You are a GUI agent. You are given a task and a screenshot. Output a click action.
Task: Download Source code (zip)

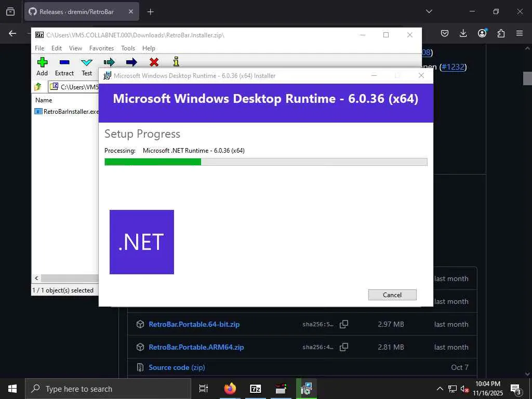click(177, 367)
